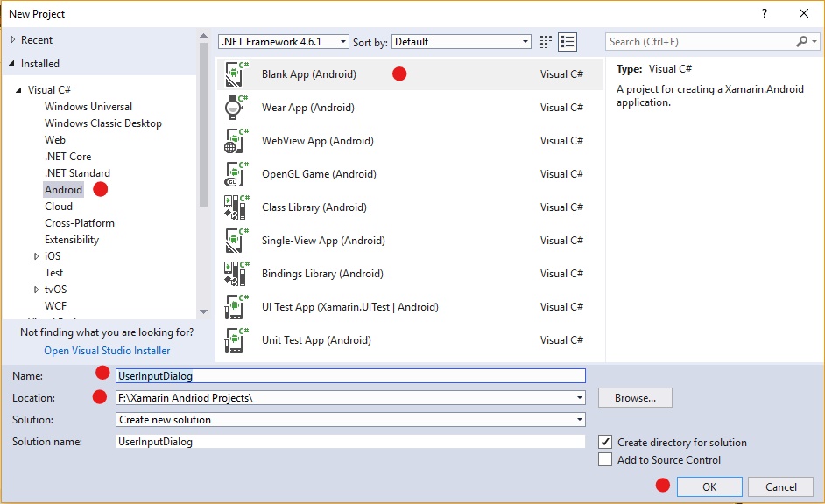Collapse the Installed node

(12, 64)
